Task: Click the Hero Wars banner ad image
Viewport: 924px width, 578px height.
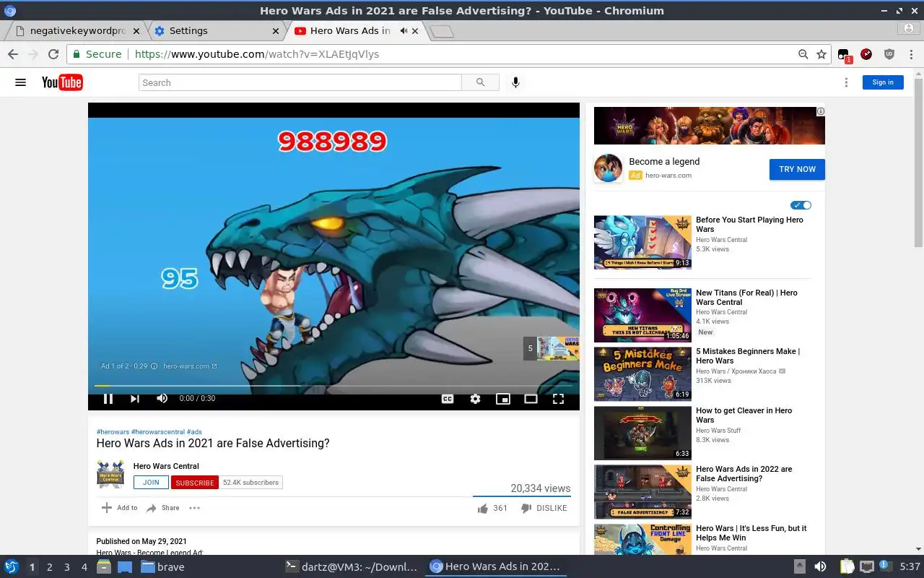Action: click(709, 126)
